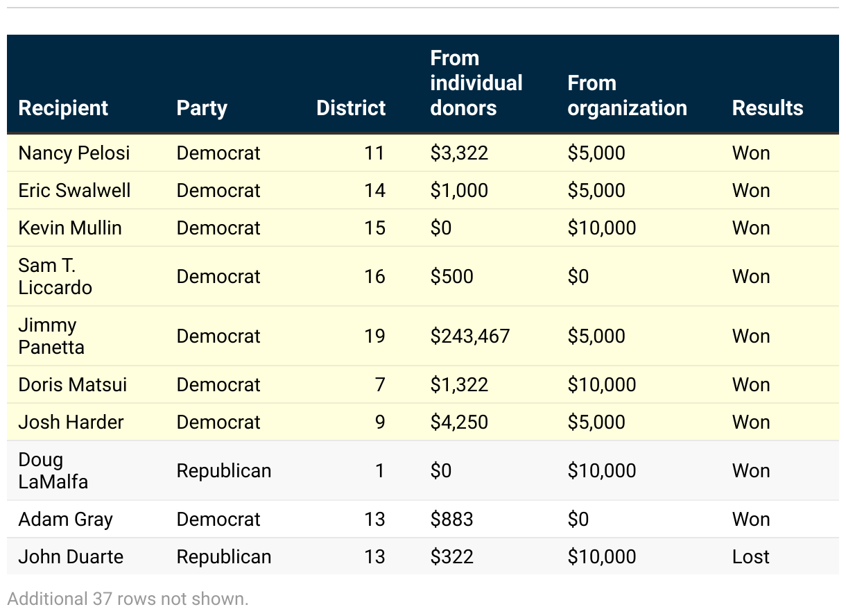This screenshot has width=846, height=616.
Task: Sort by the District column header
Action: tap(351, 108)
